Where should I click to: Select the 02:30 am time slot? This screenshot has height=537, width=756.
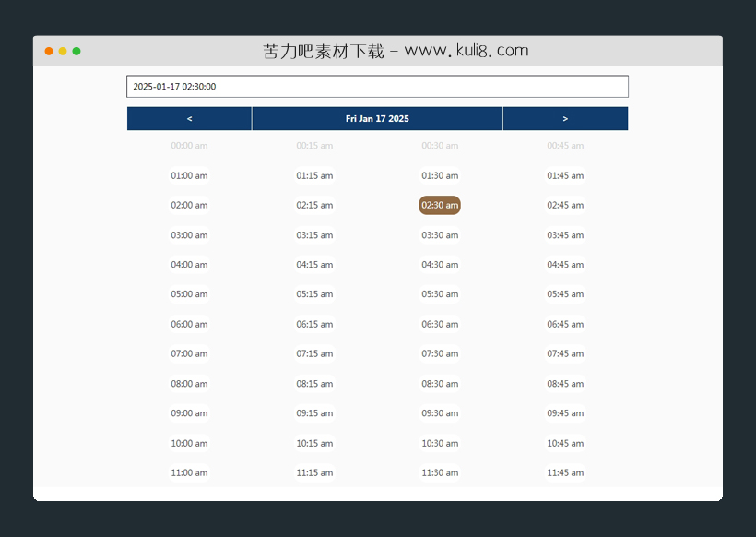(x=440, y=205)
